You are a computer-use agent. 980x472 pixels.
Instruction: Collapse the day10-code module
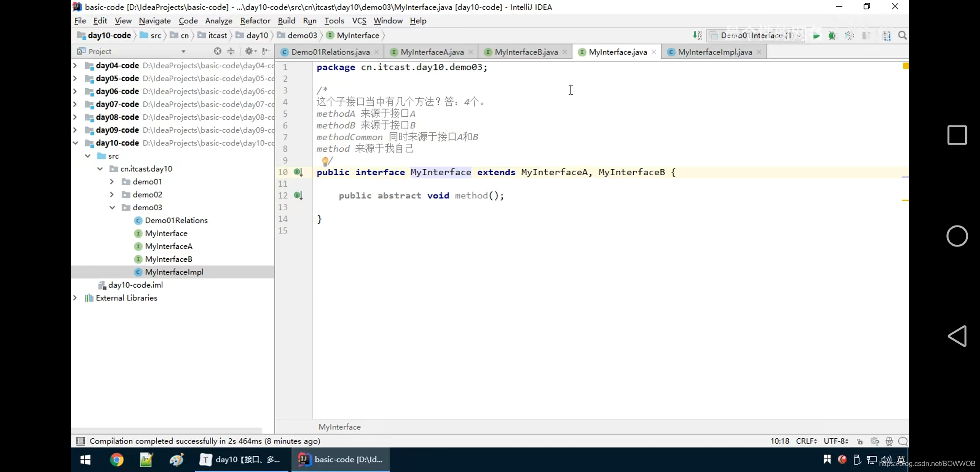tap(75, 143)
